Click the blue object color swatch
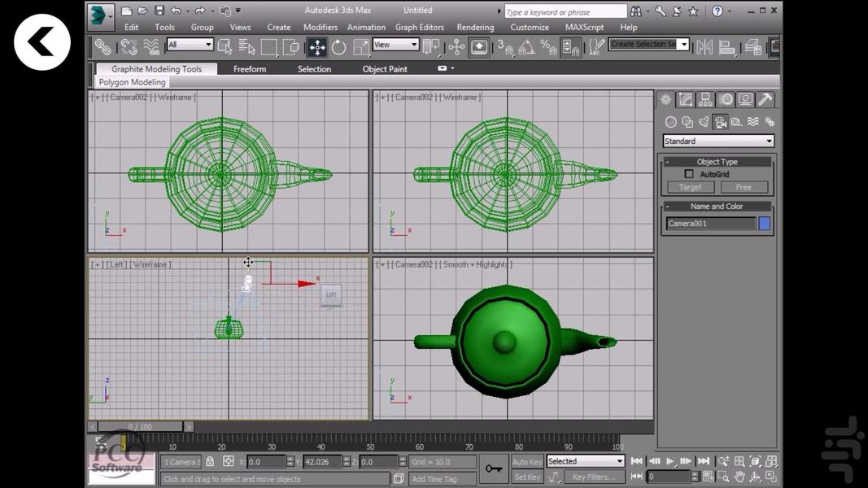This screenshot has width=868, height=488. click(765, 224)
